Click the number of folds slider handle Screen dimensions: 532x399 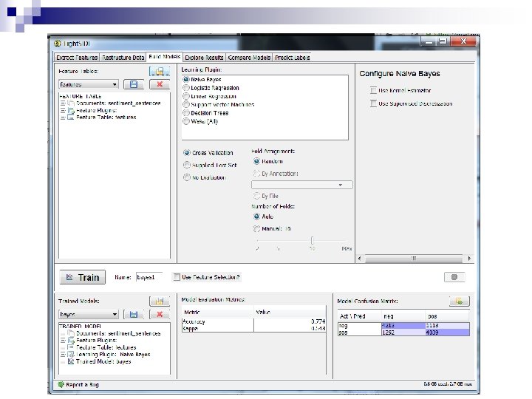[x=313, y=241]
